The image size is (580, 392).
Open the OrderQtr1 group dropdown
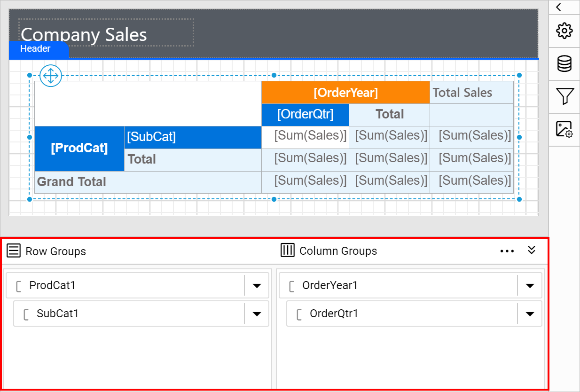coord(530,314)
